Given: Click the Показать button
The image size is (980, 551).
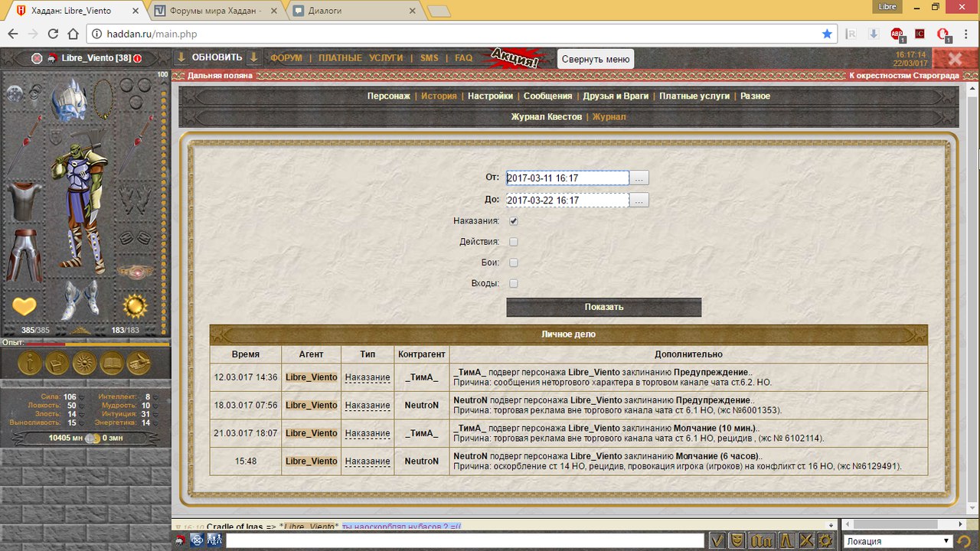Looking at the screenshot, I should pos(604,307).
